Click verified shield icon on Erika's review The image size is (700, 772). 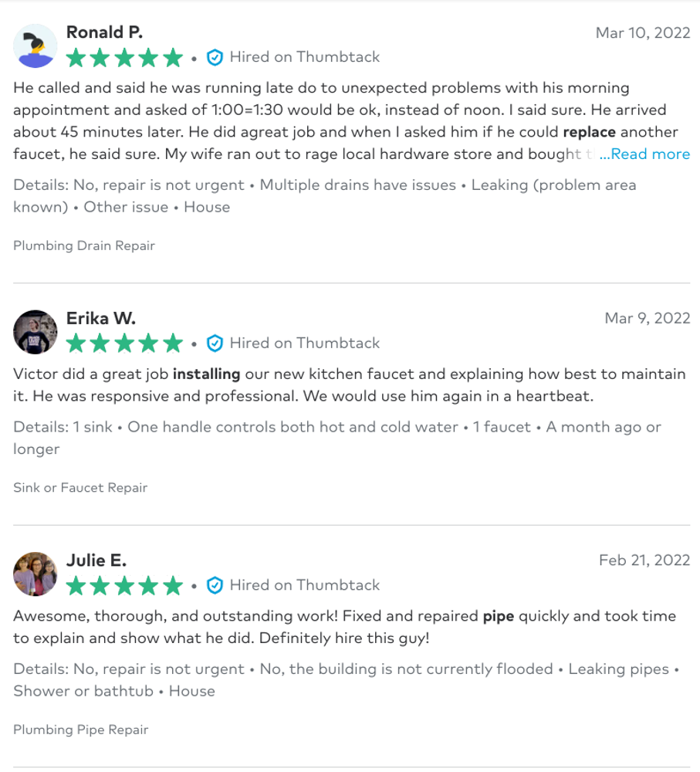[x=215, y=344]
